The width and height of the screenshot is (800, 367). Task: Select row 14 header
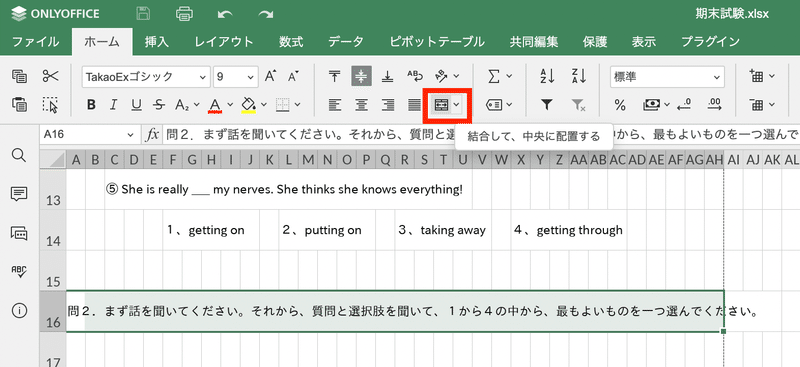[53, 230]
